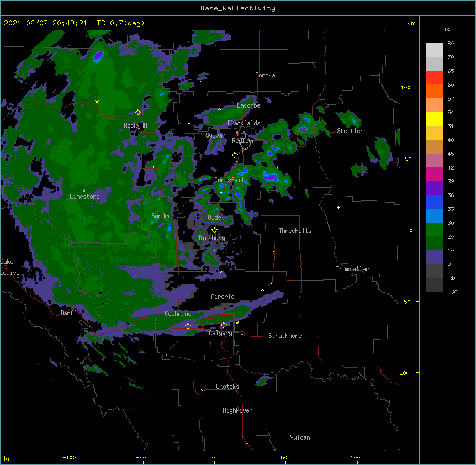The width and height of the screenshot is (476, 465).
Task: Click the Drumheller label
Action: (x=352, y=269)
